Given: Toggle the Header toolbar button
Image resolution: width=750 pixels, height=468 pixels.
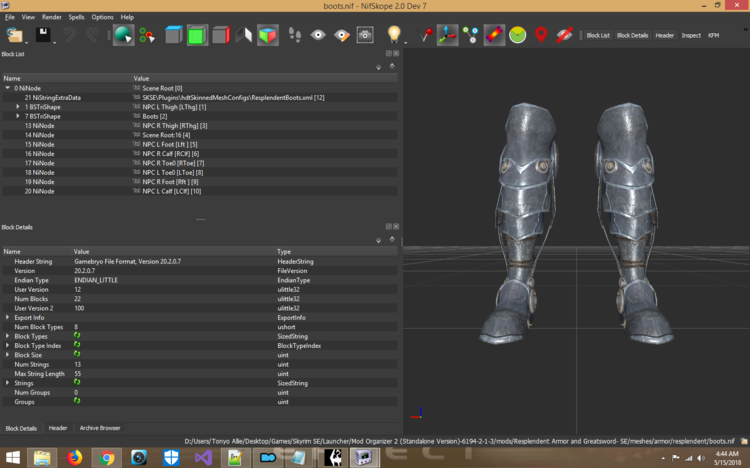Looking at the screenshot, I should pyautogui.click(x=664, y=35).
